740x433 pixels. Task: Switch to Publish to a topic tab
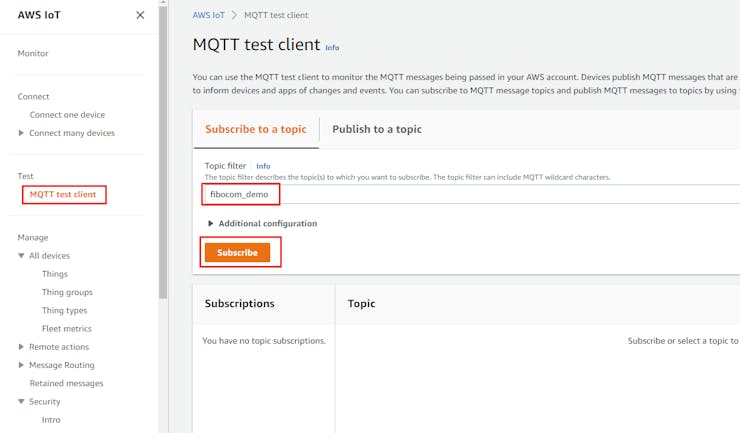tap(376, 129)
